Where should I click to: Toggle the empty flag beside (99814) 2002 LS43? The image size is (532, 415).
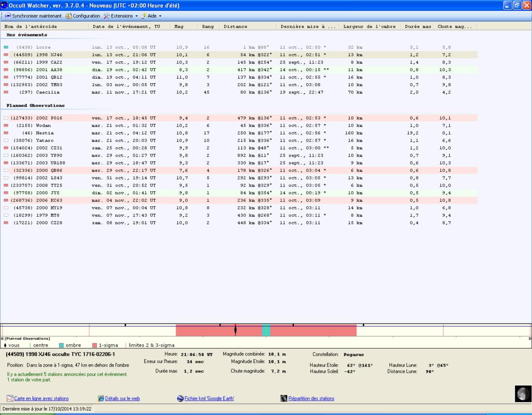tap(6, 178)
